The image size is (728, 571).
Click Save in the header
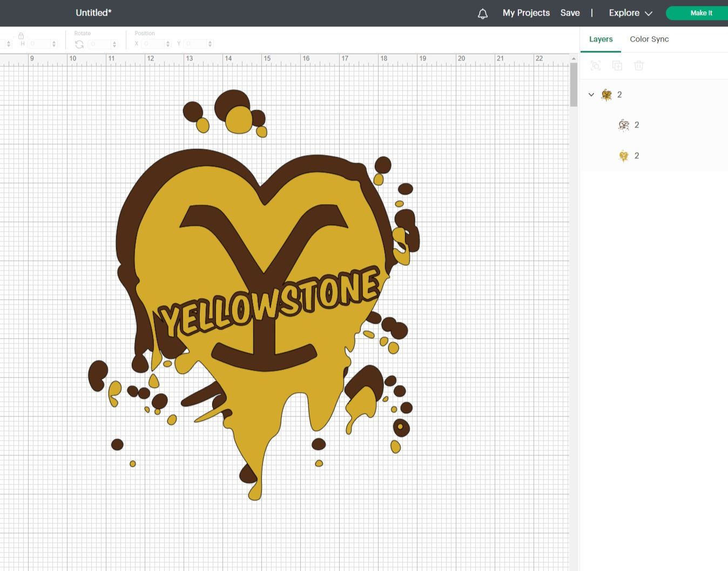pos(570,12)
